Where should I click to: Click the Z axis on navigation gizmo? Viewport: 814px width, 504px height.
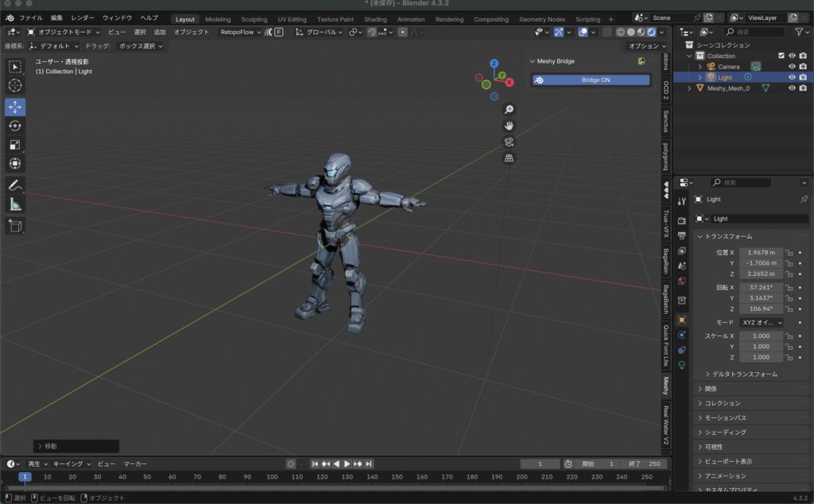(x=494, y=64)
